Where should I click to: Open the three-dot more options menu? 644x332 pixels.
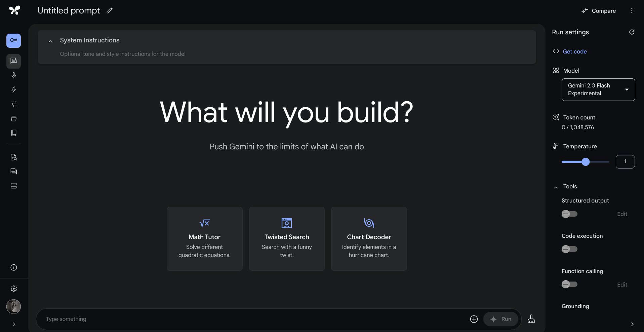click(x=632, y=11)
